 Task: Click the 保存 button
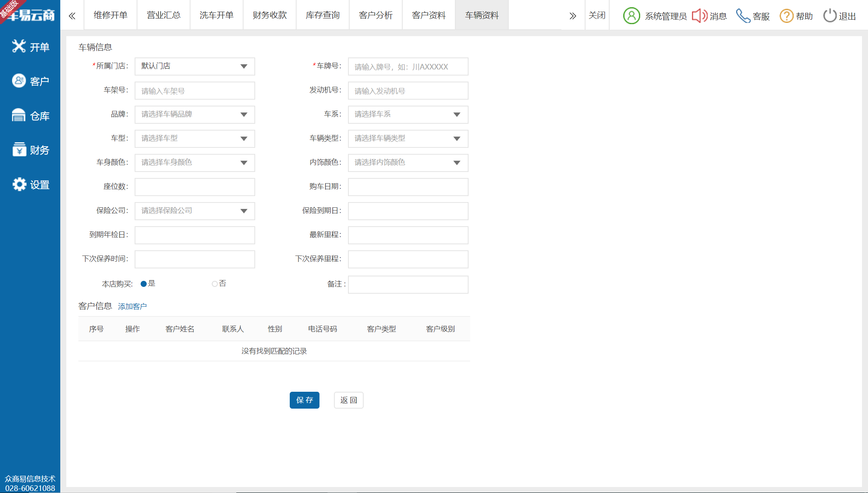(304, 400)
